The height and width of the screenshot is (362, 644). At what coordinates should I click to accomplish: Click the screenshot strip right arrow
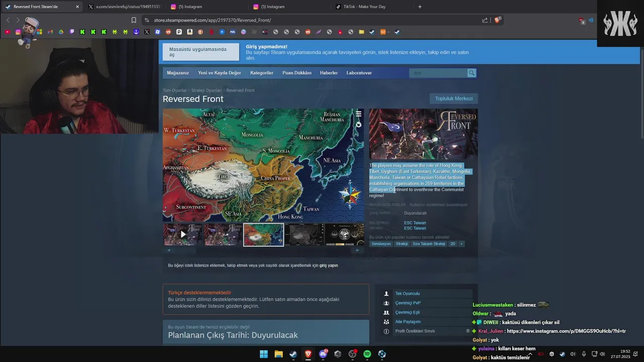click(358, 250)
